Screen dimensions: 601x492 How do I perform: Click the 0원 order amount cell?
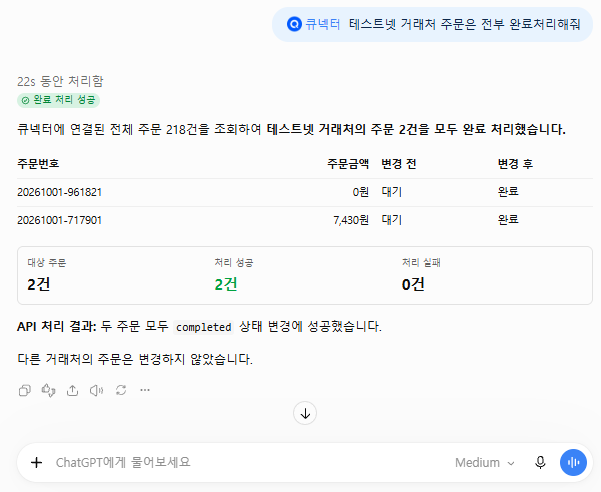[360, 192]
